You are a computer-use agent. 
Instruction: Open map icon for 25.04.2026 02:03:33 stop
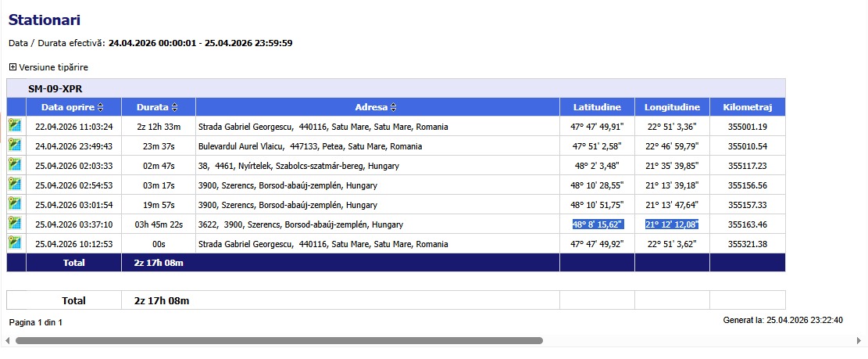(14, 164)
